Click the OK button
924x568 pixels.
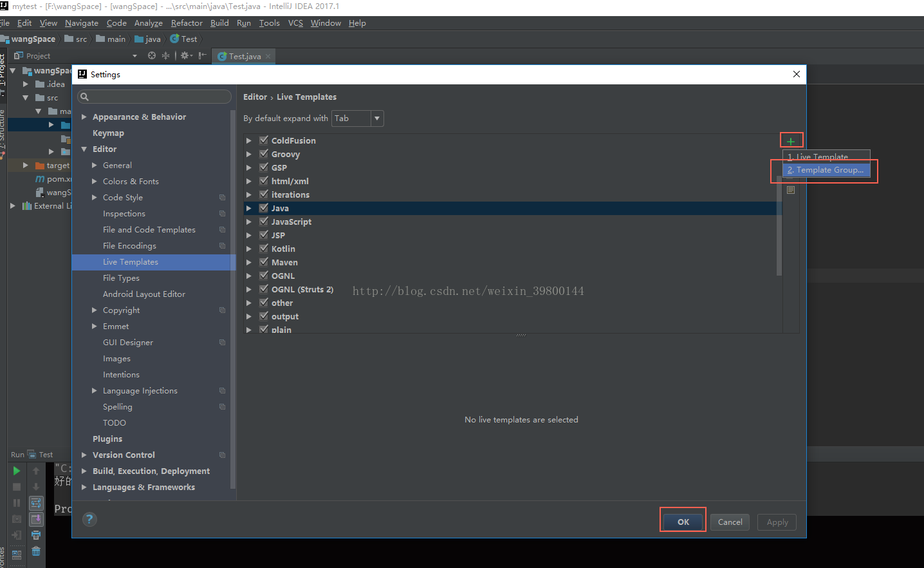pyautogui.click(x=683, y=522)
